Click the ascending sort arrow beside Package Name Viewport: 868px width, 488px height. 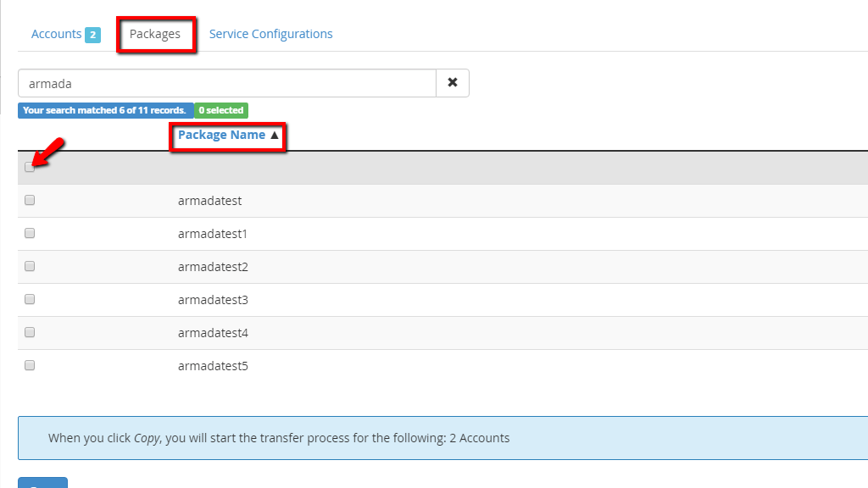click(275, 135)
